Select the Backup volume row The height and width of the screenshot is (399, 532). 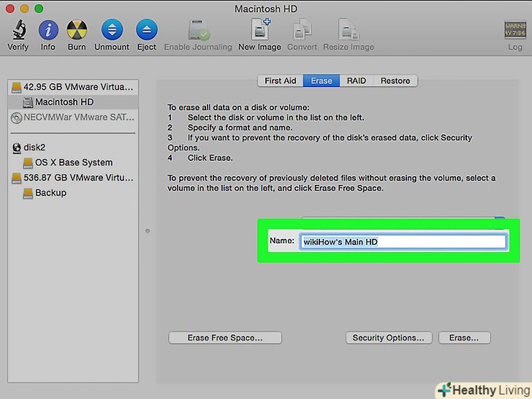[x=73, y=193]
